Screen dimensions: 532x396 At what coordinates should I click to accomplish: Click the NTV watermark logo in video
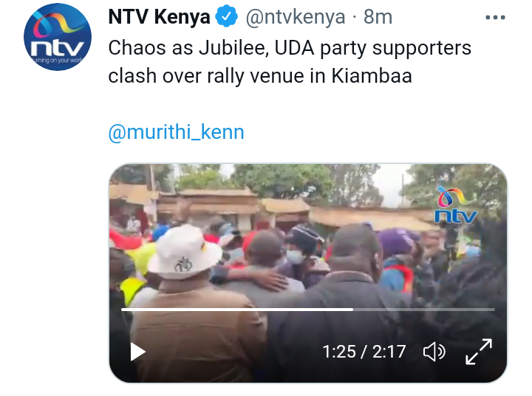(x=456, y=205)
